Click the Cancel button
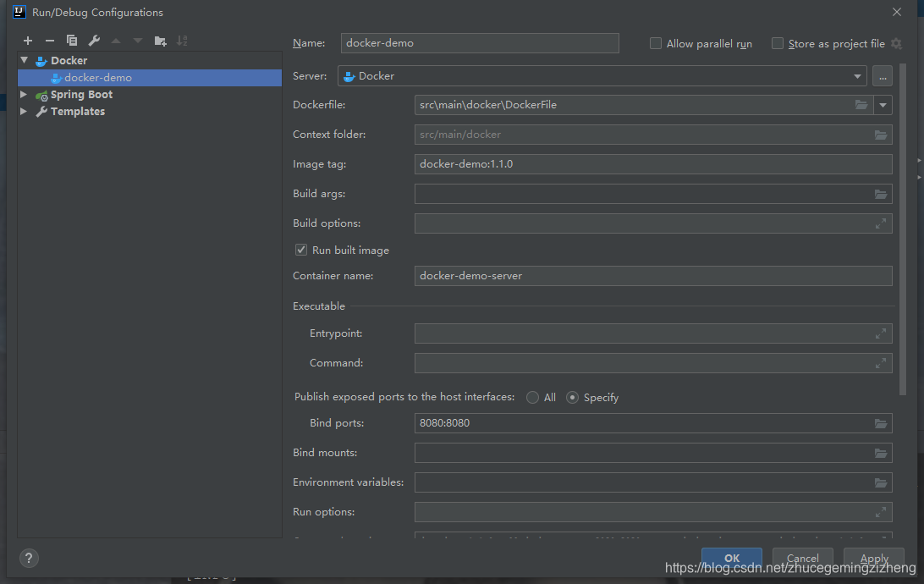 [803, 558]
